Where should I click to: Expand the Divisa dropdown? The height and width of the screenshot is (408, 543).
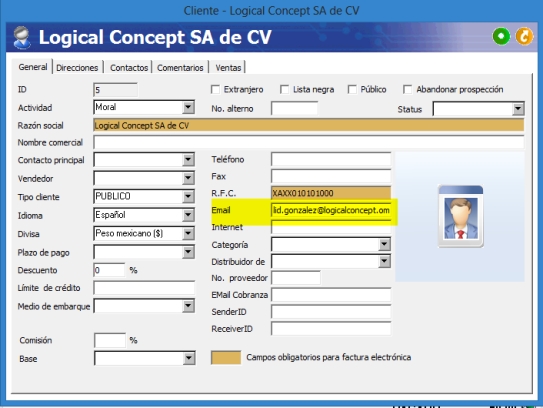tap(188, 233)
